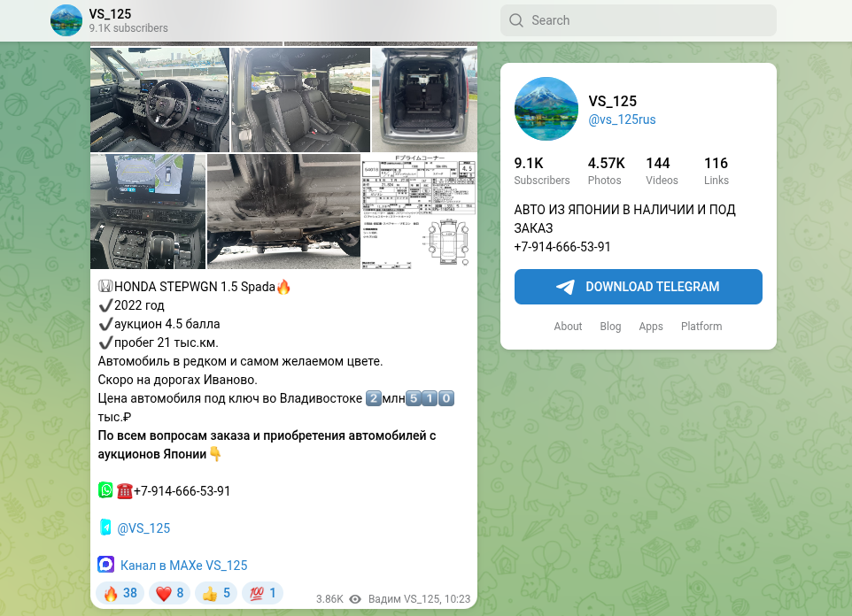Open the Канал в MAXe VS_125 link

click(x=183, y=566)
